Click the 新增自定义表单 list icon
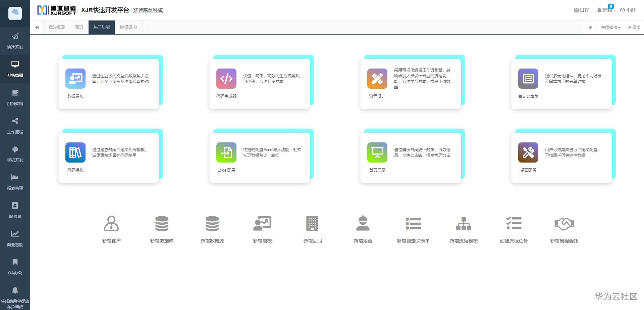Screen dimensions: 644x310 (413, 224)
